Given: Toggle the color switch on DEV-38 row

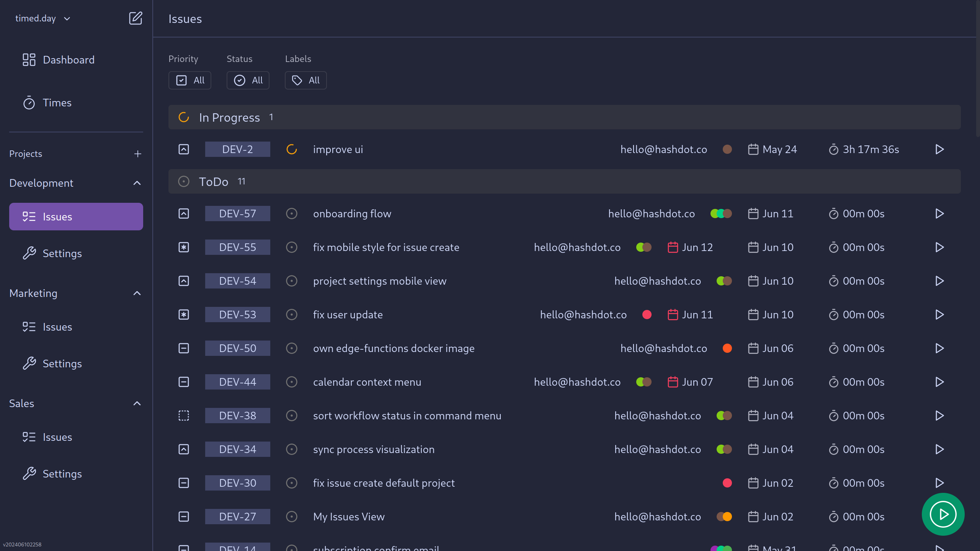Looking at the screenshot, I should [x=724, y=415].
